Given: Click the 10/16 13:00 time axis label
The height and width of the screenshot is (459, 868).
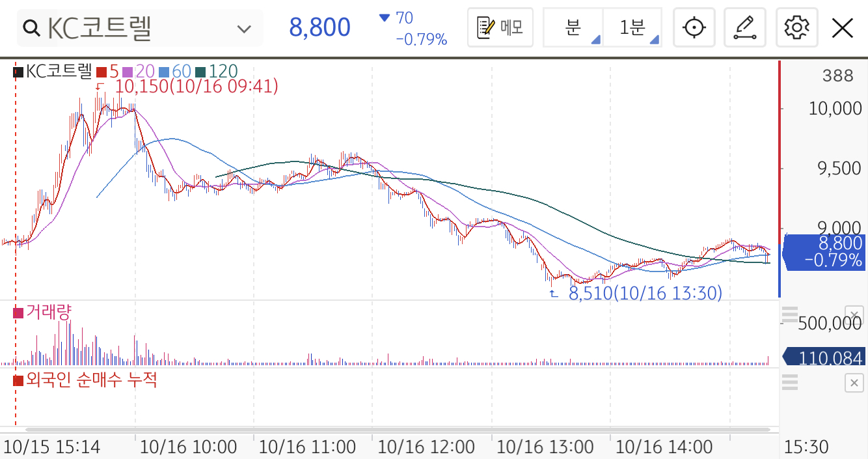Looking at the screenshot, I should (x=545, y=447).
